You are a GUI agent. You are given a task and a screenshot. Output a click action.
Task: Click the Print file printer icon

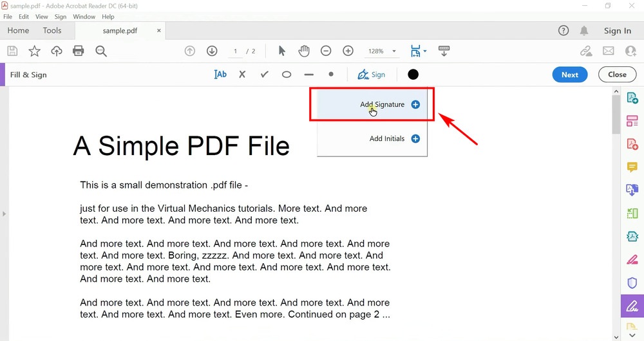coord(79,51)
